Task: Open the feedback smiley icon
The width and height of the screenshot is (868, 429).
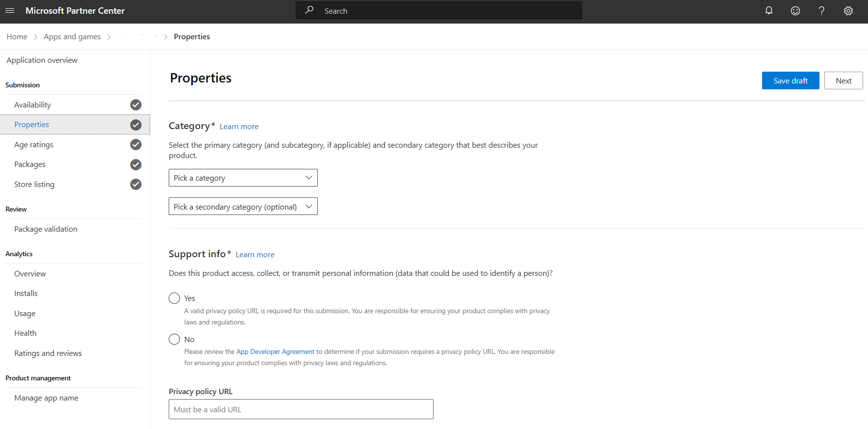Action: pos(795,11)
